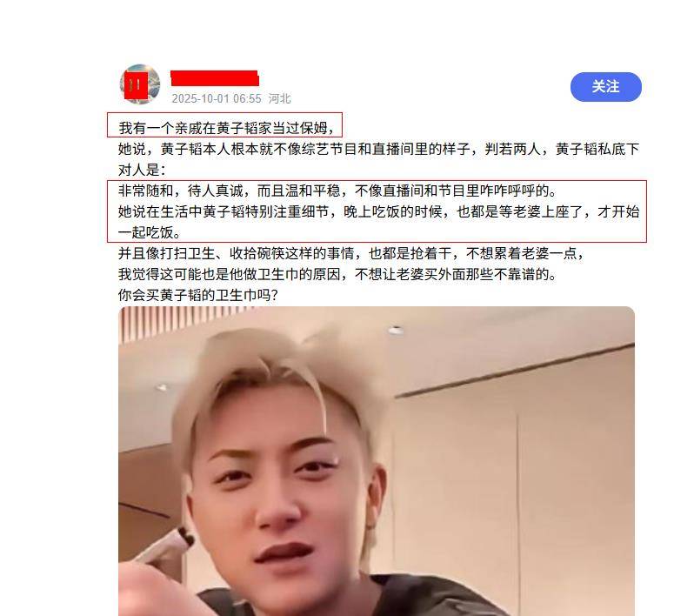Screen dimensions: 674x616
Task: Click the line starting 她说，黄子韬本人根本
Action: click(378, 149)
